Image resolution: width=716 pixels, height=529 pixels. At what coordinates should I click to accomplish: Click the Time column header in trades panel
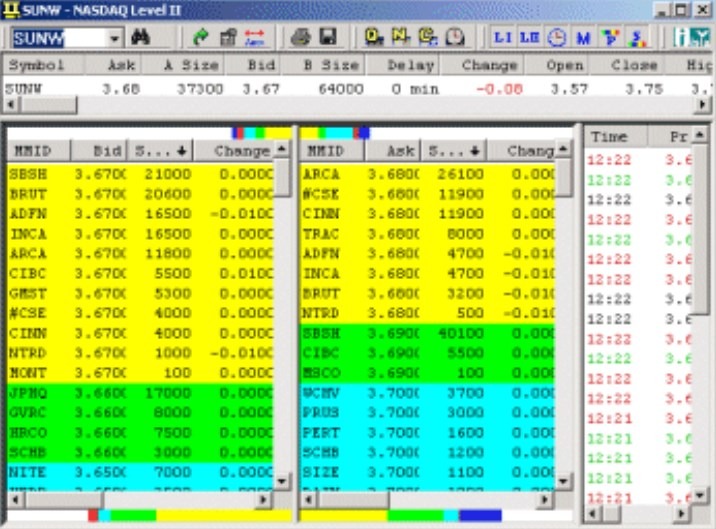coord(616,137)
